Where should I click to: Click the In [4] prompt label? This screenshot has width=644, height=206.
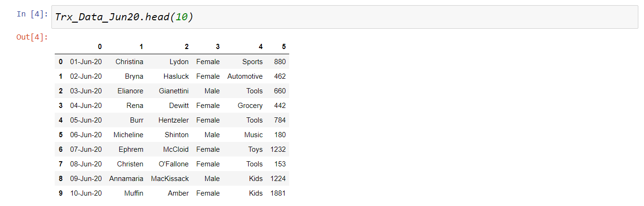pyautogui.click(x=32, y=14)
